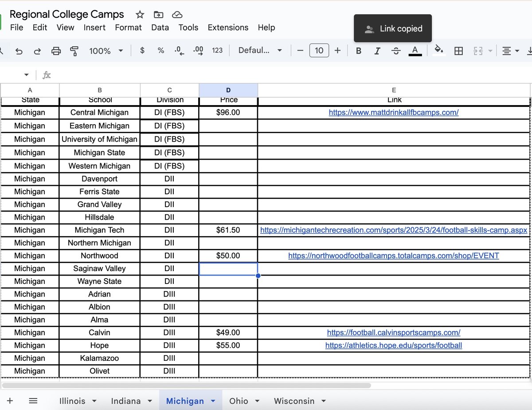The image size is (532, 410).
Task: Open the Extensions menu
Action: coord(228,28)
